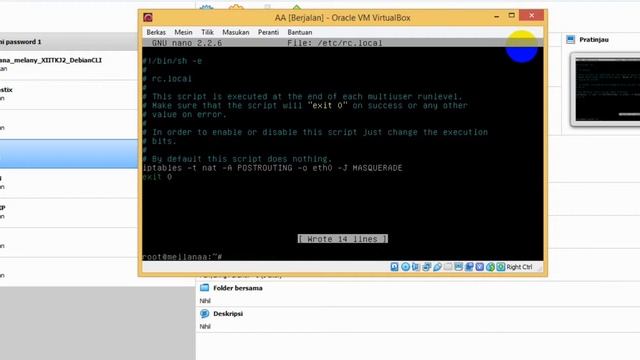Click the shared folders status icon
Viewport: 640px width, 360px height.
[x=448, y=267]
